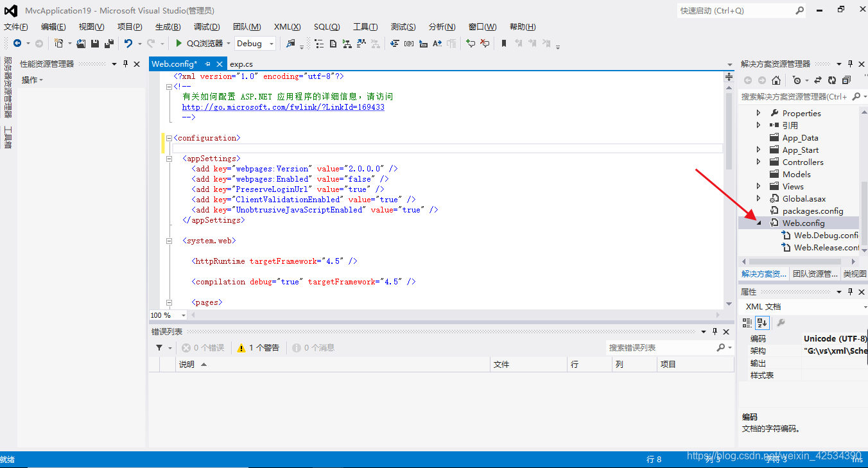
Task: Click the Solution Explorer horizontal scrollbar
Action: [x=794, y=261]
